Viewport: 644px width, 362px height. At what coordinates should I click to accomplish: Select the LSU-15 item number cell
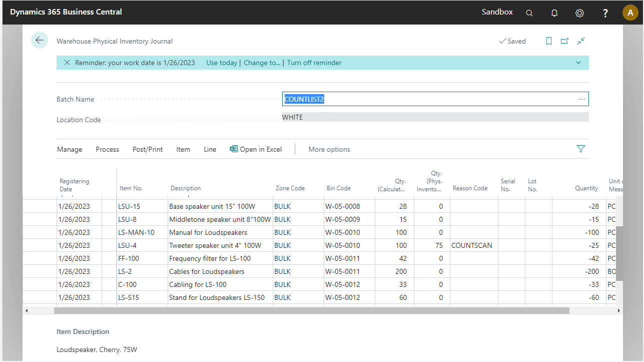pos(142,206)
